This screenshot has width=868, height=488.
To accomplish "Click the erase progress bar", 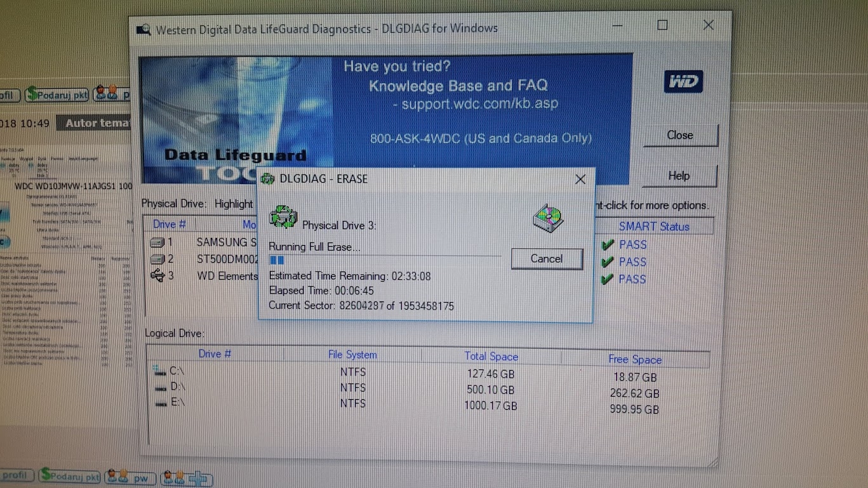I will coord(385,260).
